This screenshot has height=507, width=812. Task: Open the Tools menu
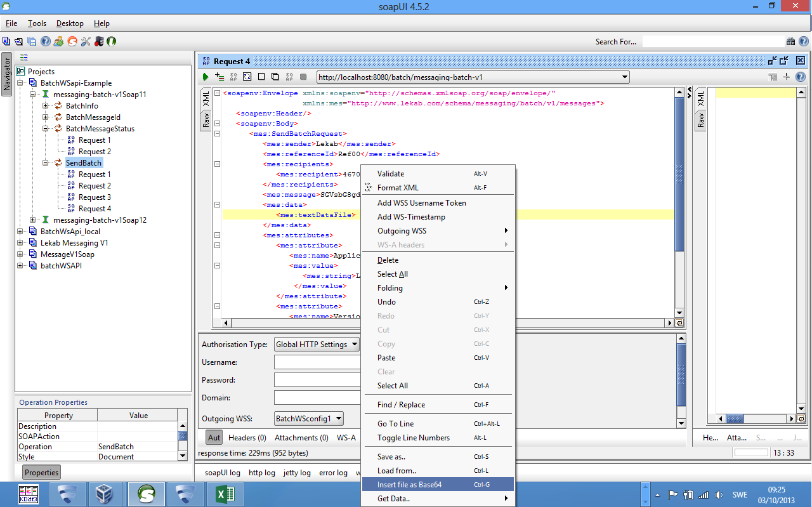[x=37, y=23]
